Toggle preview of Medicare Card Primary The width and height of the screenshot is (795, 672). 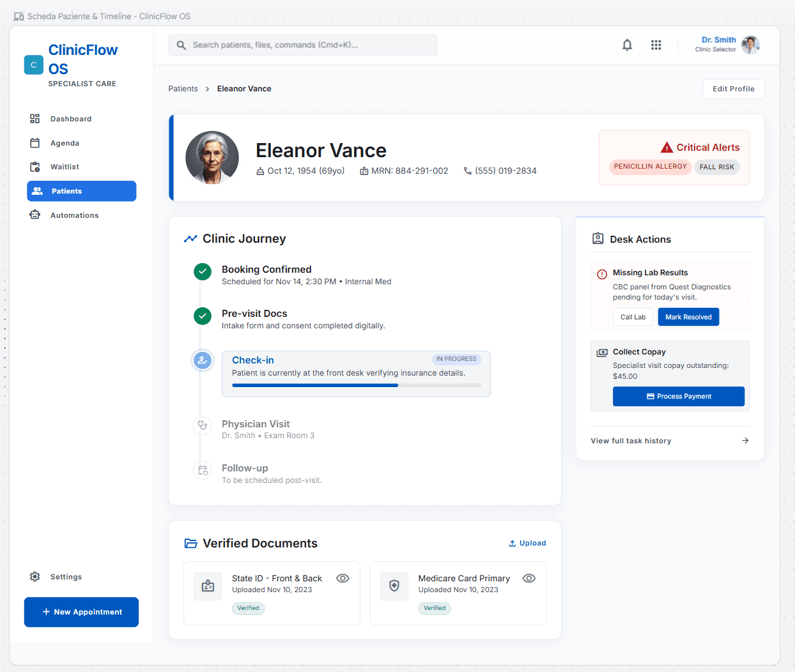[529, 578]
